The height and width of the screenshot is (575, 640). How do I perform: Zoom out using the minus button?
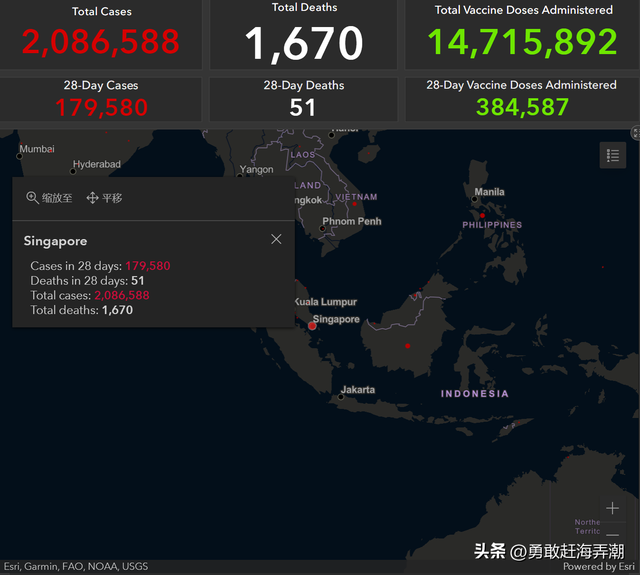pyautogui.click(x=613, y=536)
